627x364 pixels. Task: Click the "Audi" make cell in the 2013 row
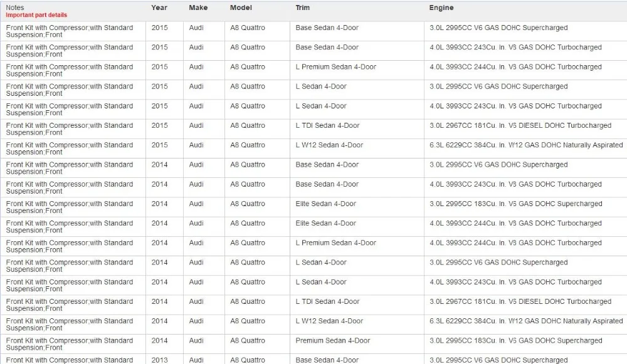pyautogui.click(x=196, y=360)
